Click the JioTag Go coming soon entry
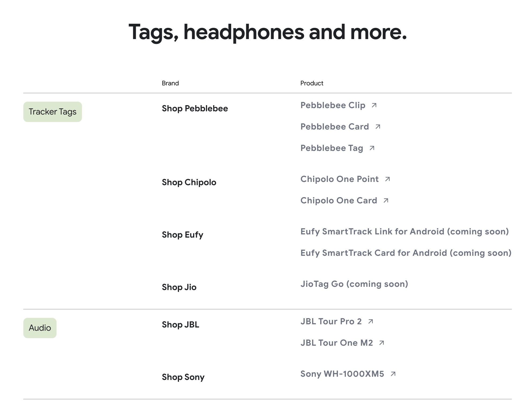This screenshot has width=532, height=419. click(354, 284)
